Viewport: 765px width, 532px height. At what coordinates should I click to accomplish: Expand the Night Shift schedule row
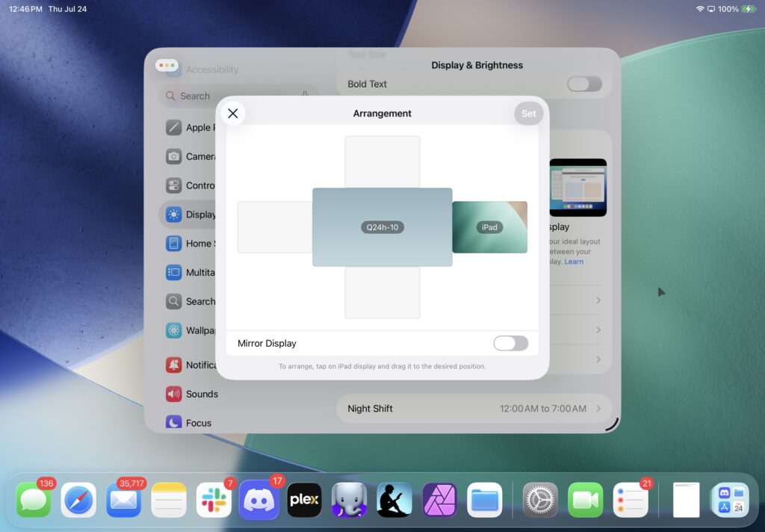point(474,409)
